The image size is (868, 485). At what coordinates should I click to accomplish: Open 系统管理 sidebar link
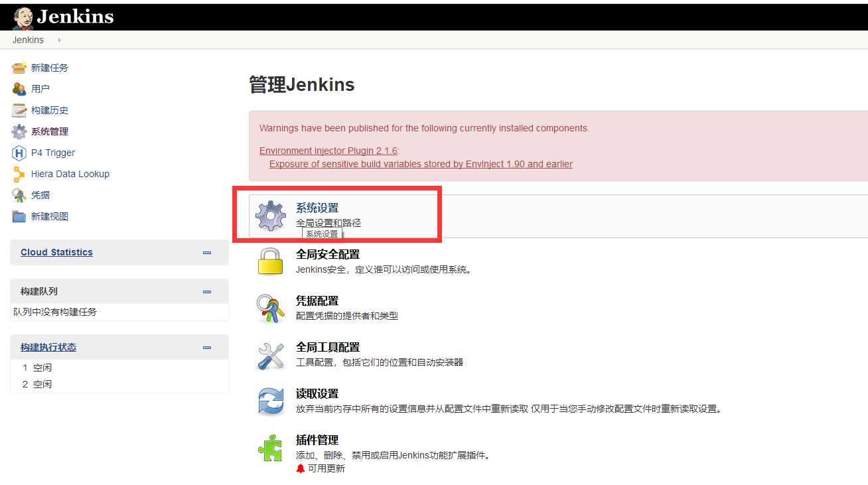[x=50, y=131]
